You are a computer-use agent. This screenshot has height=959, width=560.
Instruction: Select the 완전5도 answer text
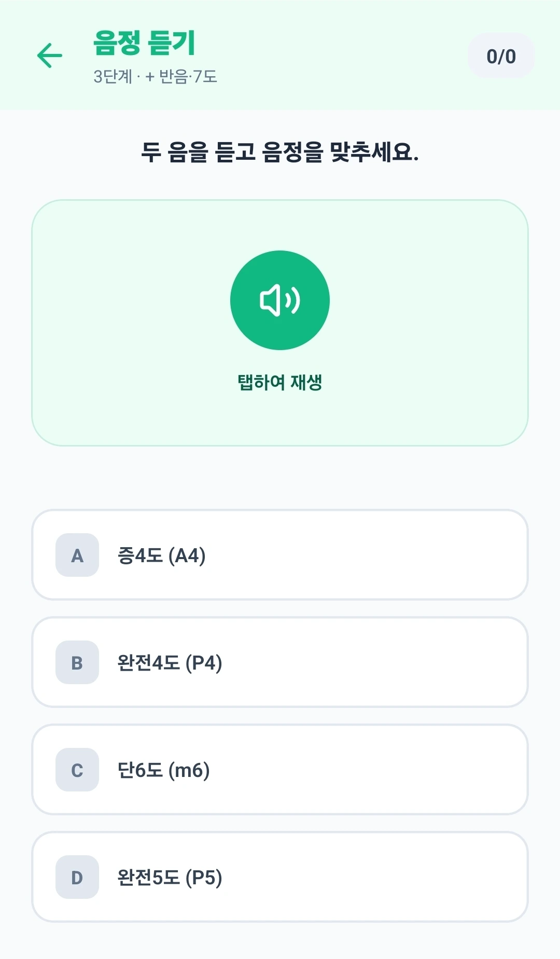tap(148, 878)
